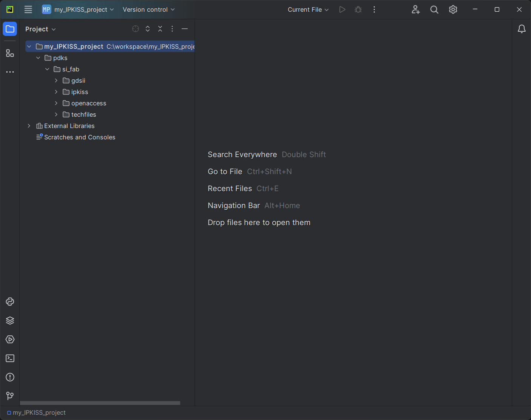The width and height of the screenshot is (531, 420).
Task: Open the Python Packages tool window
Action: [x=10, y=321]
